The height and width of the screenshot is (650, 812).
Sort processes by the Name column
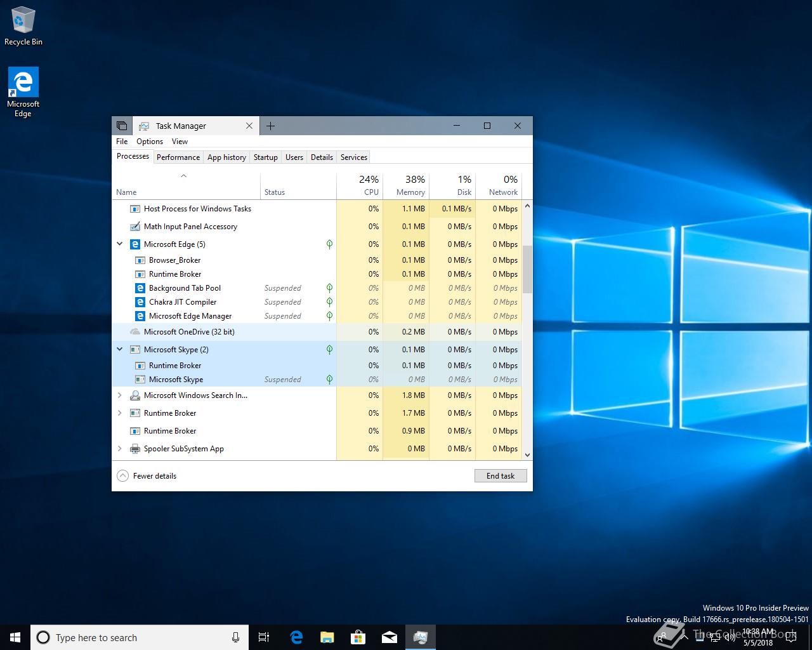pos(187,185)
